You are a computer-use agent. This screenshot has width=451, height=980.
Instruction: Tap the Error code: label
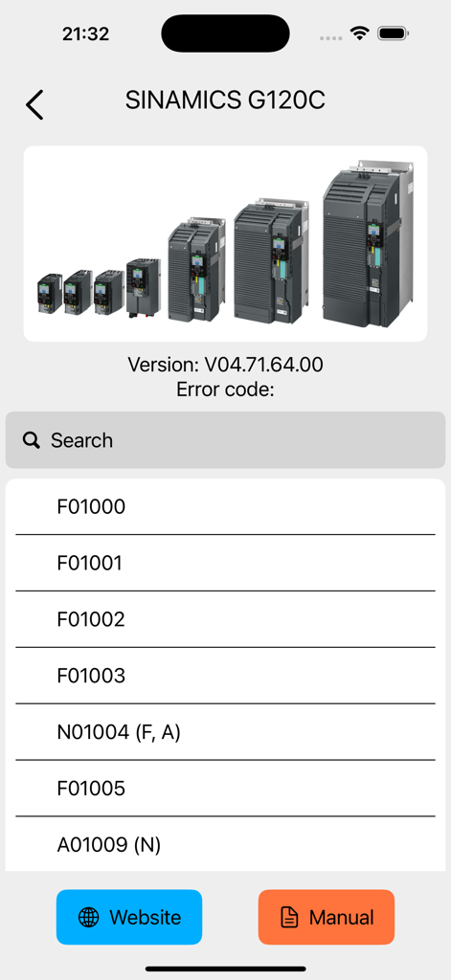pos(225,390)
